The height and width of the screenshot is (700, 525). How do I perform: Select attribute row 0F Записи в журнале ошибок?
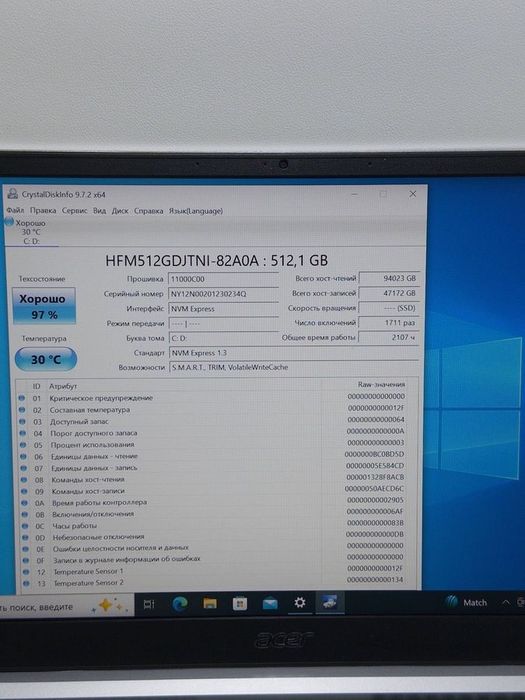coord(218,559)
